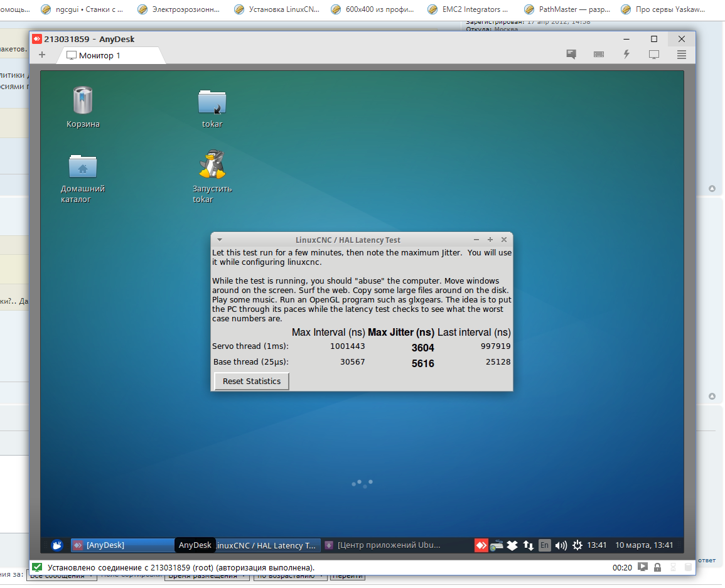The height and width of the screenshot is (588, 725).
Task: Click the Домашний каталог folder icon
Action: coord(83,166)
